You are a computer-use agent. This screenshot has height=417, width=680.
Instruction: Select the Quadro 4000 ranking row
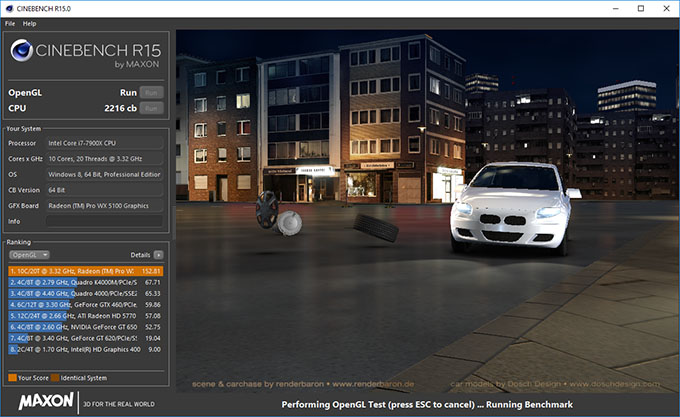tap(85, 293)
